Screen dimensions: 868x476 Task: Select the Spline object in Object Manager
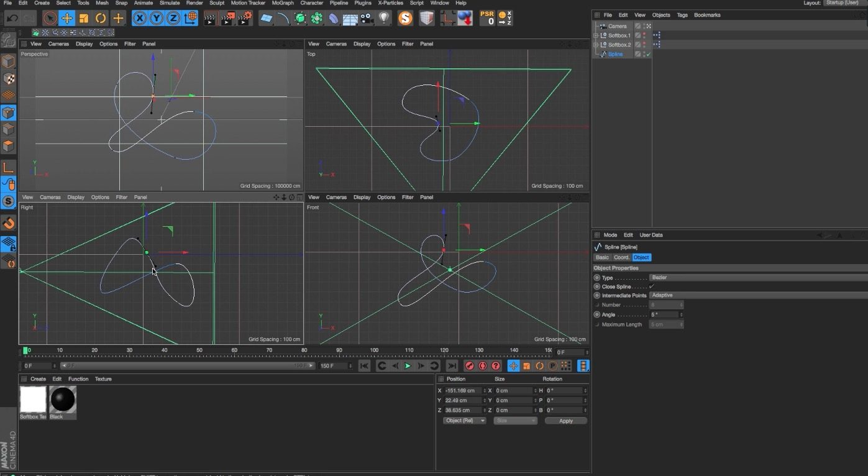click(x=615, y=54)
